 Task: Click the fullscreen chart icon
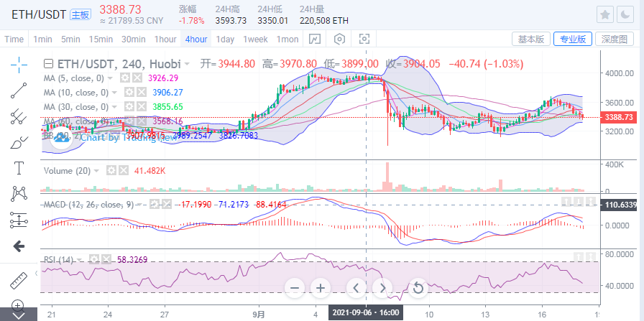(364, 39)
